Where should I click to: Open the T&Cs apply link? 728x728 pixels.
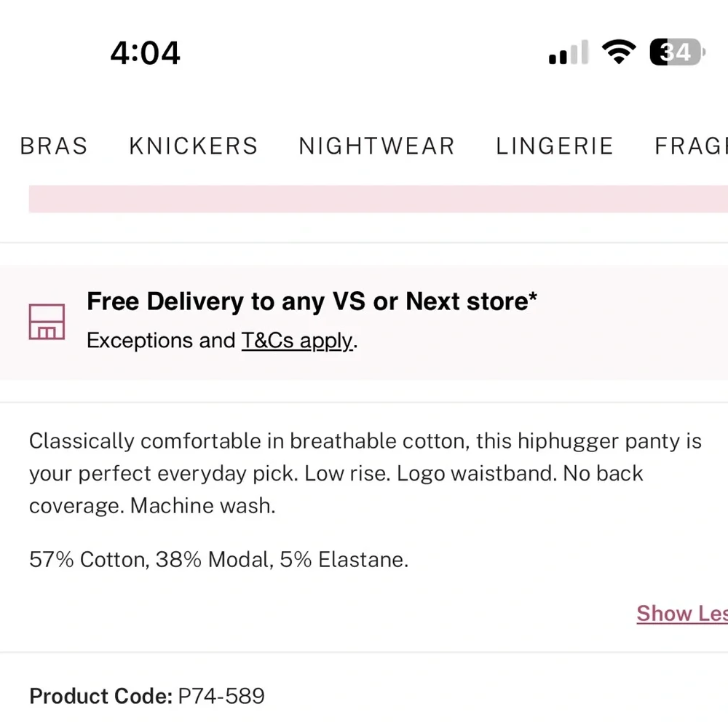(297, 341)
